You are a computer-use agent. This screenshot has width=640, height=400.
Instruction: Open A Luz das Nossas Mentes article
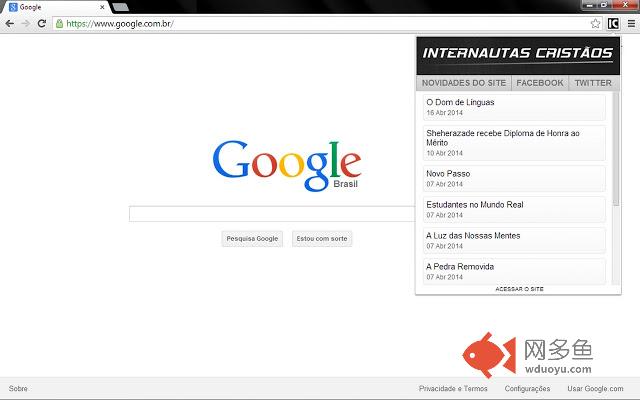tap(514, 240)
